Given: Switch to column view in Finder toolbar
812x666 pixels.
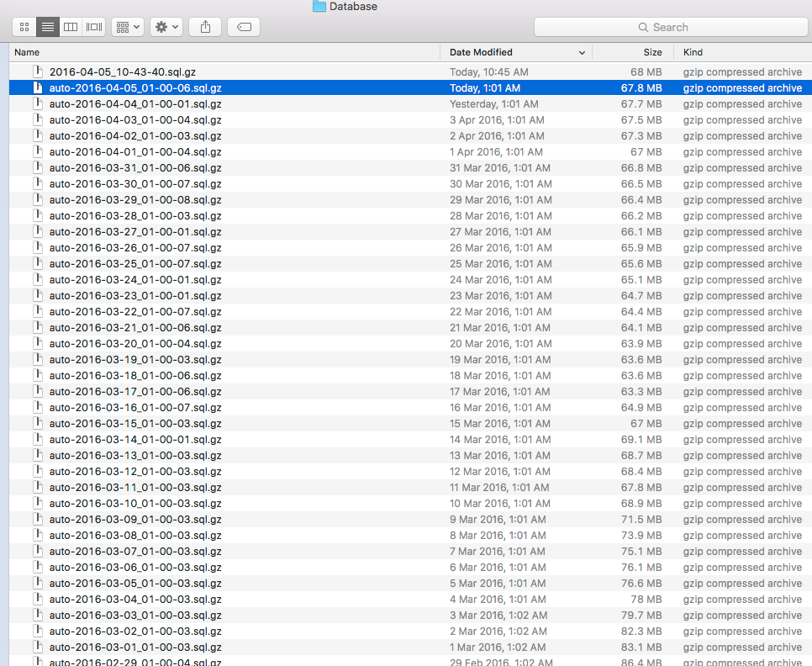Looking at the screenshot, I should (71, 27).
